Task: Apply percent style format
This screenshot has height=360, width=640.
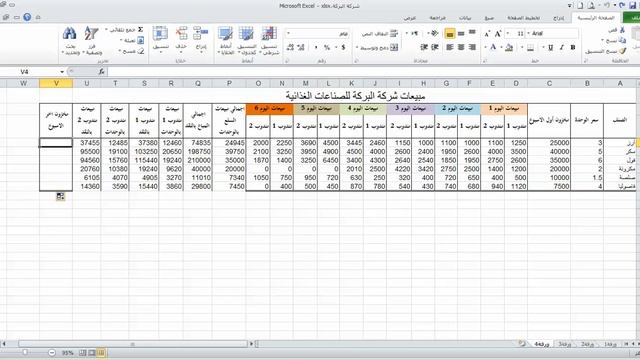Action: [x=327, y=47]
